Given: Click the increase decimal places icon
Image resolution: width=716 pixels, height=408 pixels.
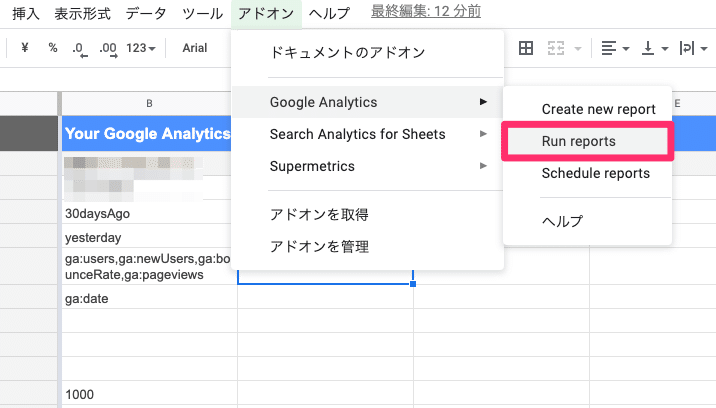Looking at the screenshot, I should (108, 48).
